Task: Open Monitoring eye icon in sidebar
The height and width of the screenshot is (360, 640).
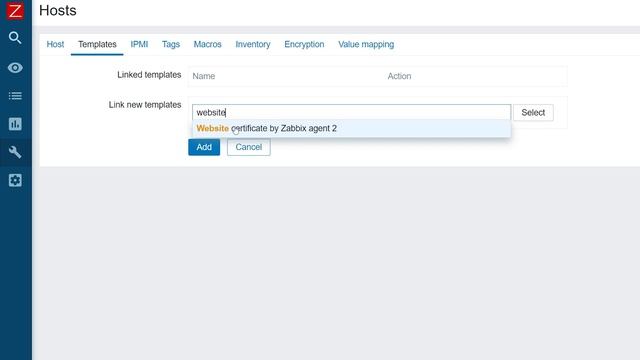Action: point(15,68)
